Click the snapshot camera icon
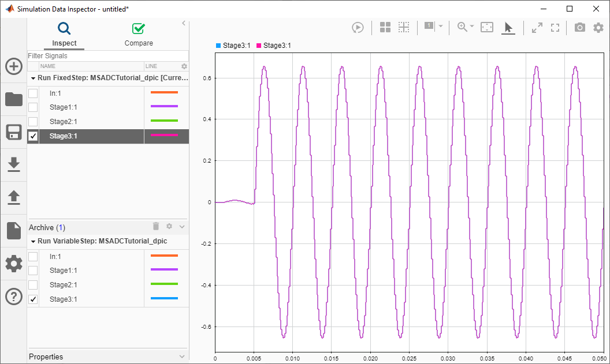The width and height of the screenshot is (610, 364). [x=579, y=27]
